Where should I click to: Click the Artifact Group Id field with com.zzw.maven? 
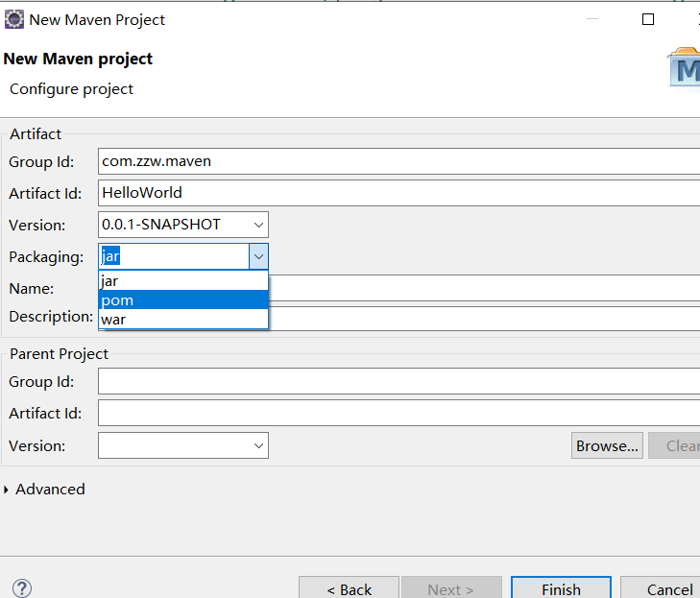398,161
